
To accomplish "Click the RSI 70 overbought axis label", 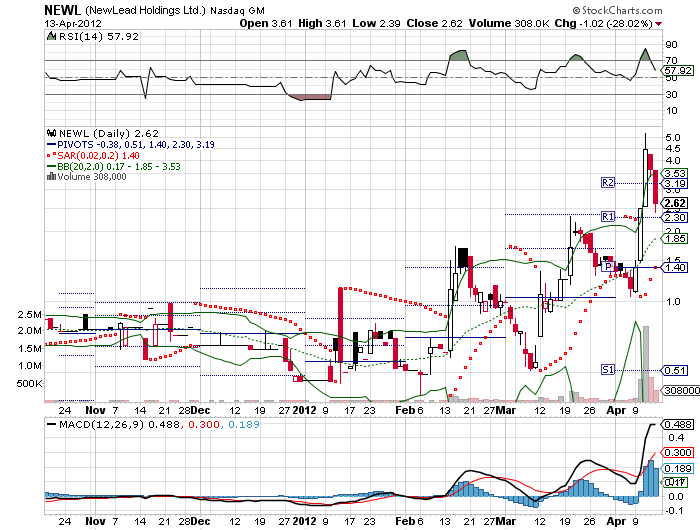I will point(671,60).
